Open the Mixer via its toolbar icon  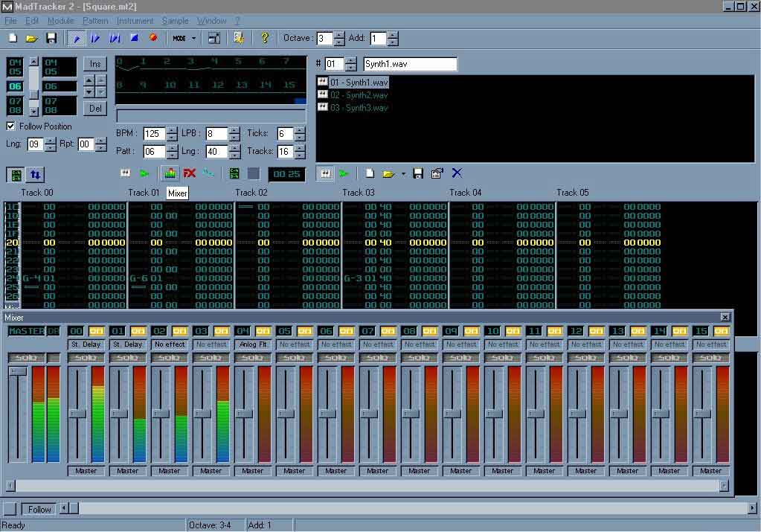170,173
